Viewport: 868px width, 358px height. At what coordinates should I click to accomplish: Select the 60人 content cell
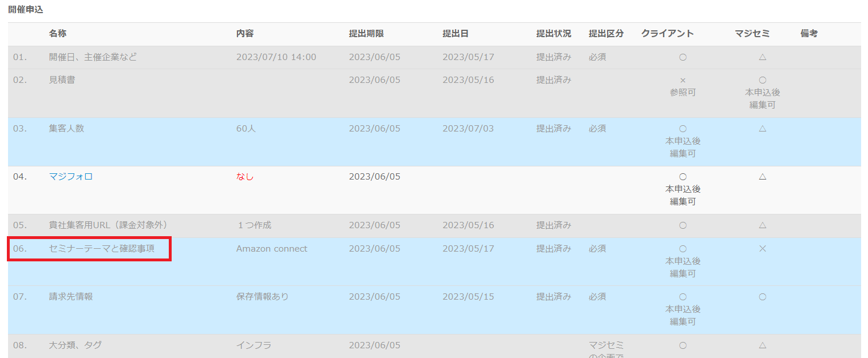click(x=246, y=129)
